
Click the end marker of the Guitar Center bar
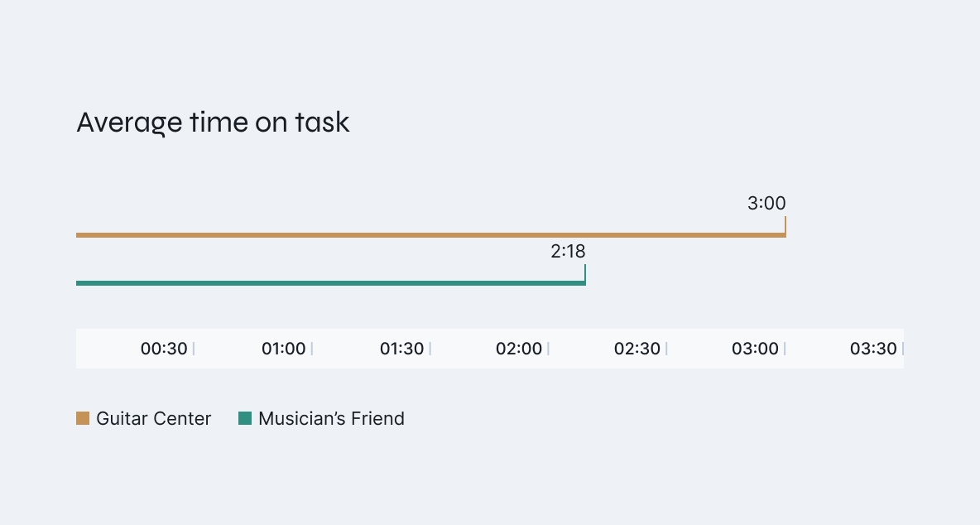(785, 226)
